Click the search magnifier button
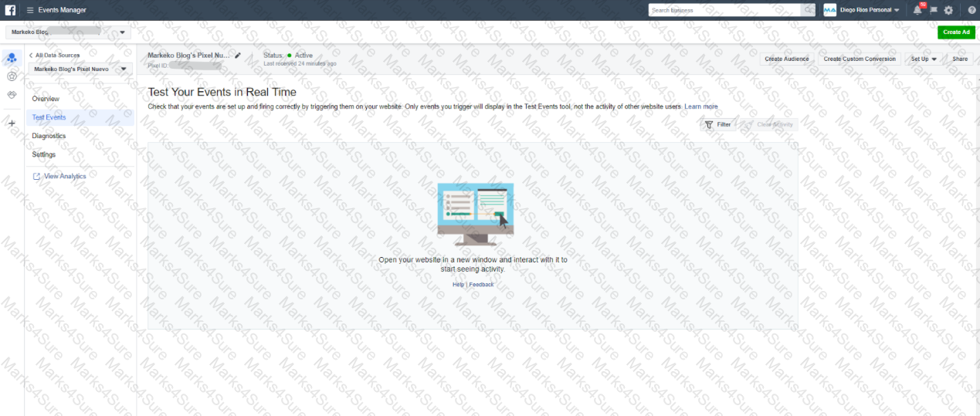 (x=808, y=10)
